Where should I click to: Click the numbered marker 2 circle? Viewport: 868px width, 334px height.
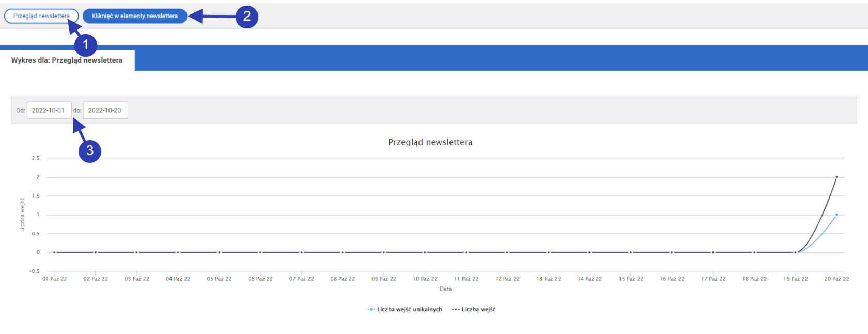pos(247,17)
